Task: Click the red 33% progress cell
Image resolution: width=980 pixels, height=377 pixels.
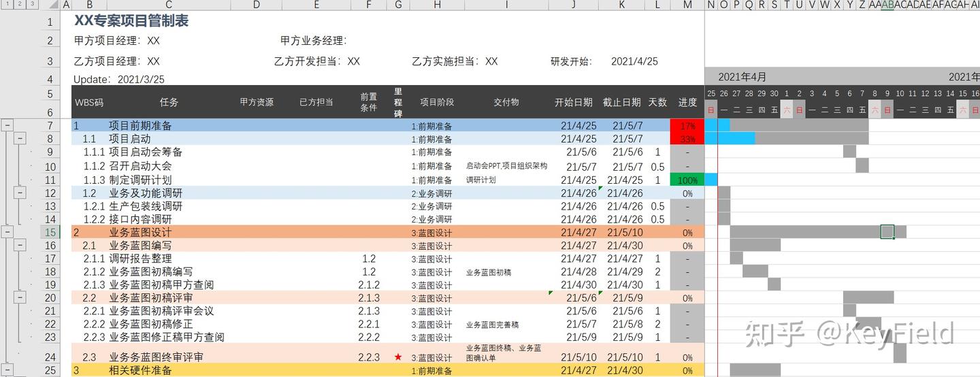Action: [x=687, y=139]
